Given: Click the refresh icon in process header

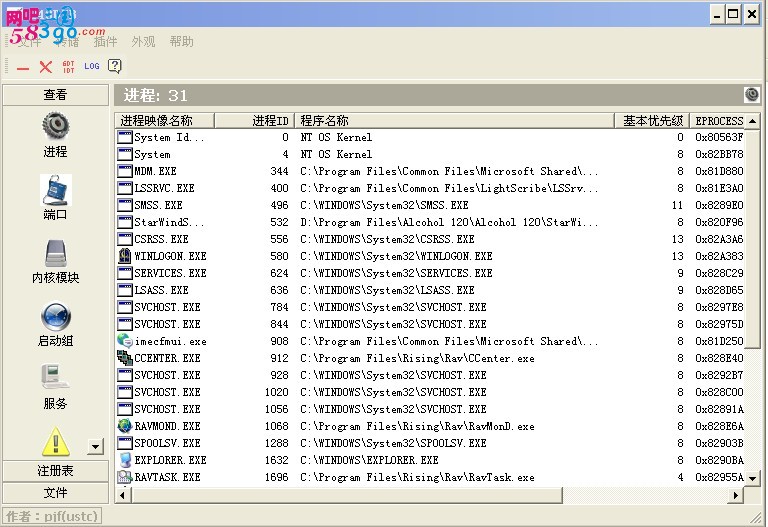Looking at the screenshot, I should click(752, 94).
